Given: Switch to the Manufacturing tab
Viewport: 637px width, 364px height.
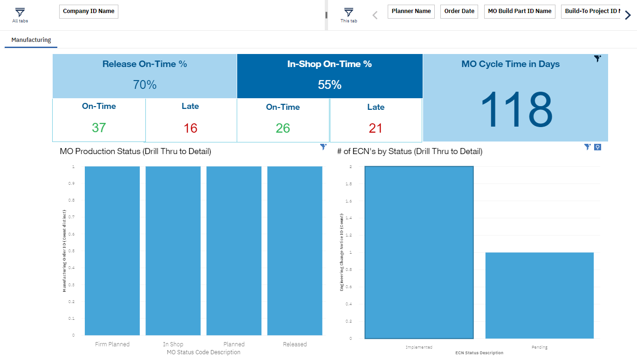Looking at the screenshot, I should (31, 40).
